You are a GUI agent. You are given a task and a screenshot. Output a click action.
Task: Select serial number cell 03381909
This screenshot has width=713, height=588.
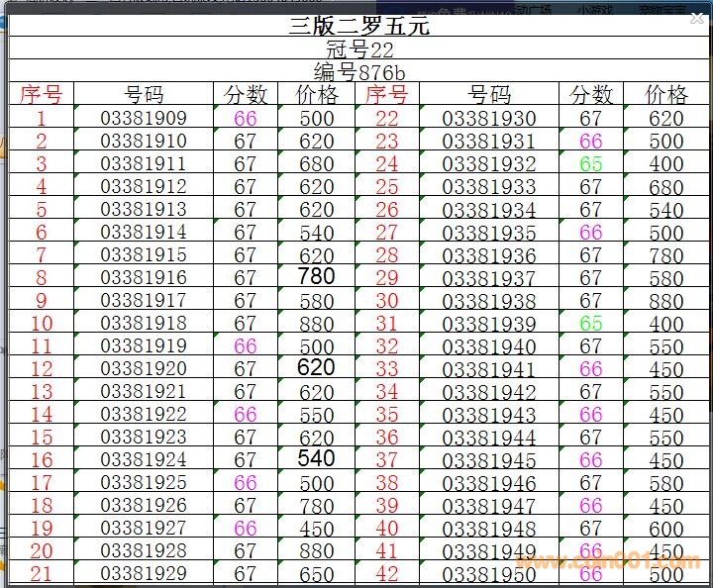144,119
